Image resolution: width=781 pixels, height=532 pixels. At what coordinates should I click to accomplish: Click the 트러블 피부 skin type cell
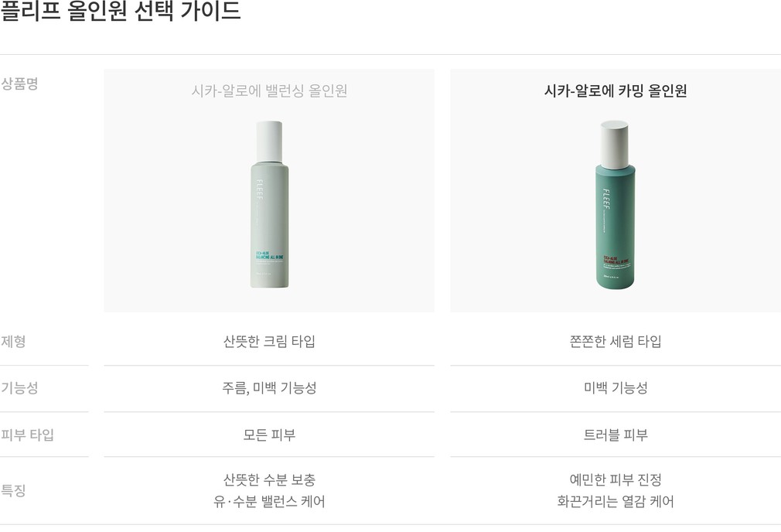[x=616, y=435]
